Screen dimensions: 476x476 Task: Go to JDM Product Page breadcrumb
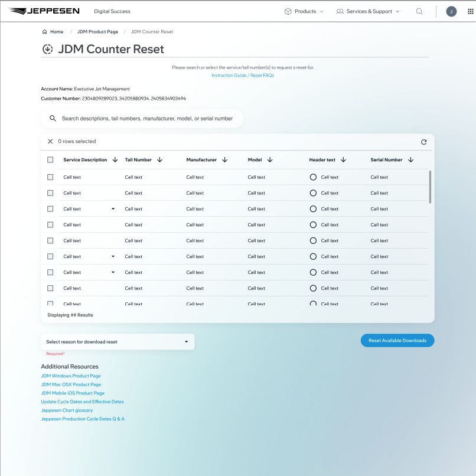click(97, 31)
